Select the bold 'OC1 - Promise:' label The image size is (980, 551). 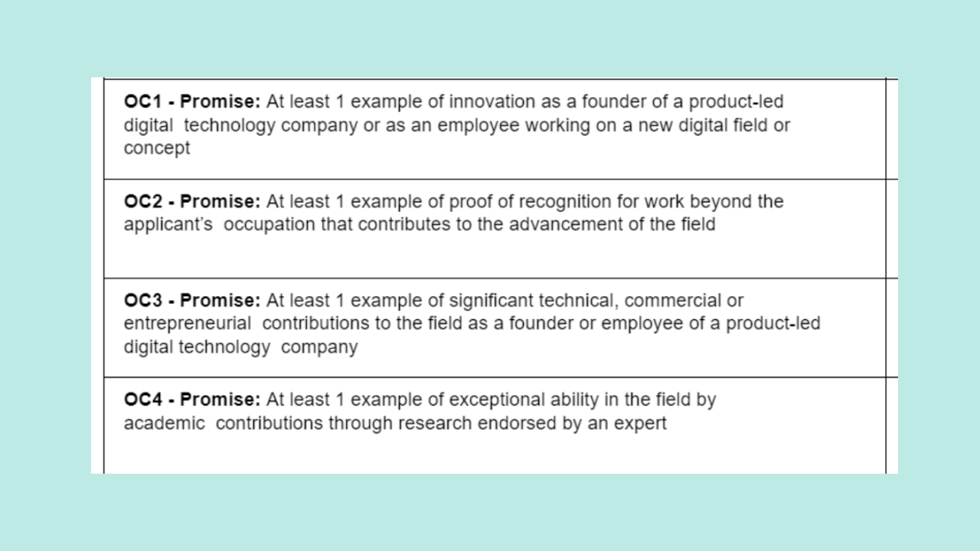pos(193,102)
